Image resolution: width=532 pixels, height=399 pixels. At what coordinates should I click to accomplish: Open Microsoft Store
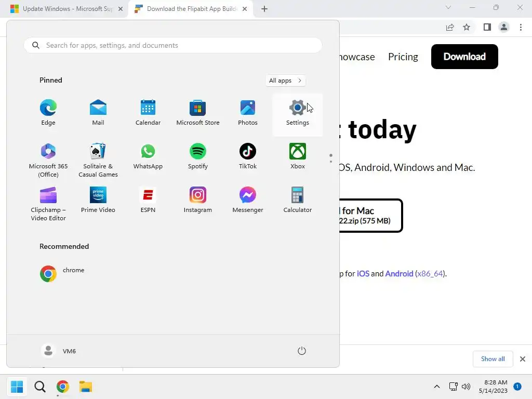[x=198, y=113]
